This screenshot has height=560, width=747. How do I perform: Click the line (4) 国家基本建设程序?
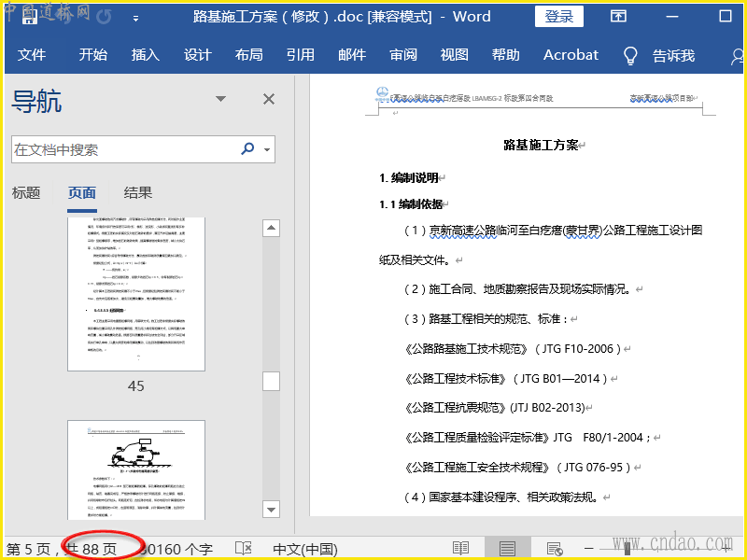(501, 497)
